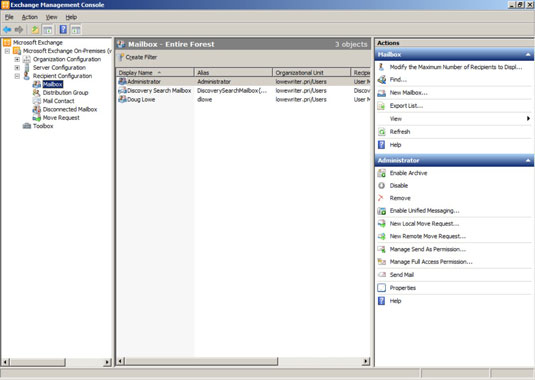Click the New Mailbox action icon

point(381,93)
